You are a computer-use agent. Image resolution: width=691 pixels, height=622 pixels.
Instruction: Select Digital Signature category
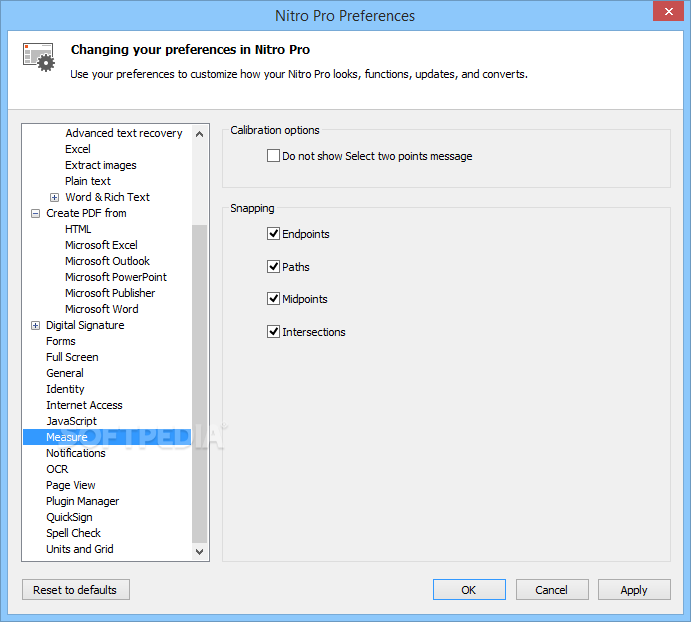(x=85, y=325)
